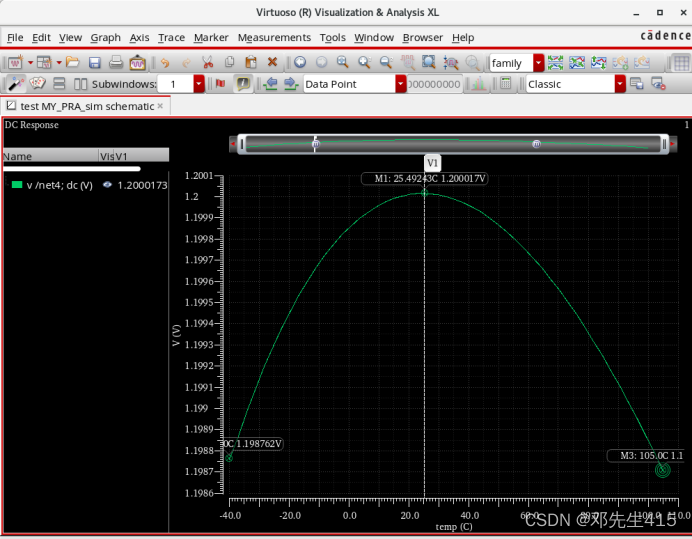Click the swap sweep variable icon
This screenshot has height=539, width=692.
598,63
